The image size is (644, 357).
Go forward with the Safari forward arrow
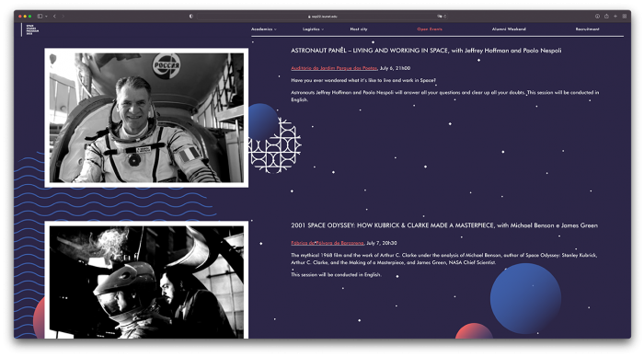point(63,16)
